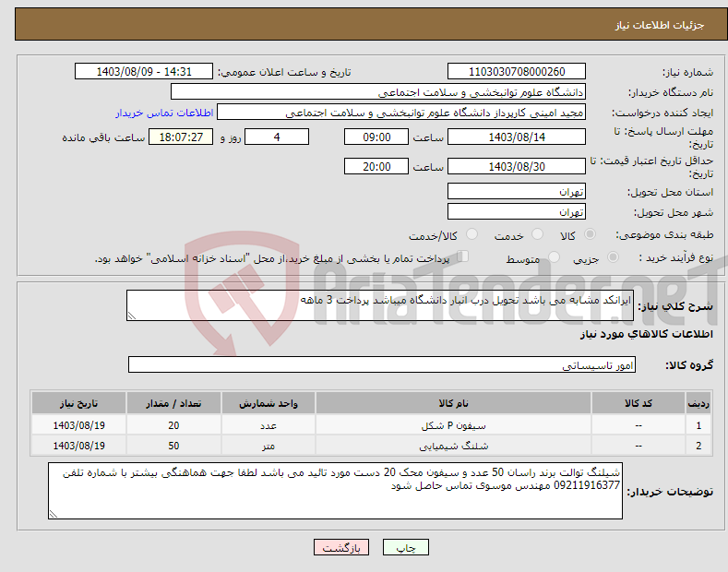Select the متوسط purchase type radio
Viewport: 728px width, 572px height.
click(554, 256)
